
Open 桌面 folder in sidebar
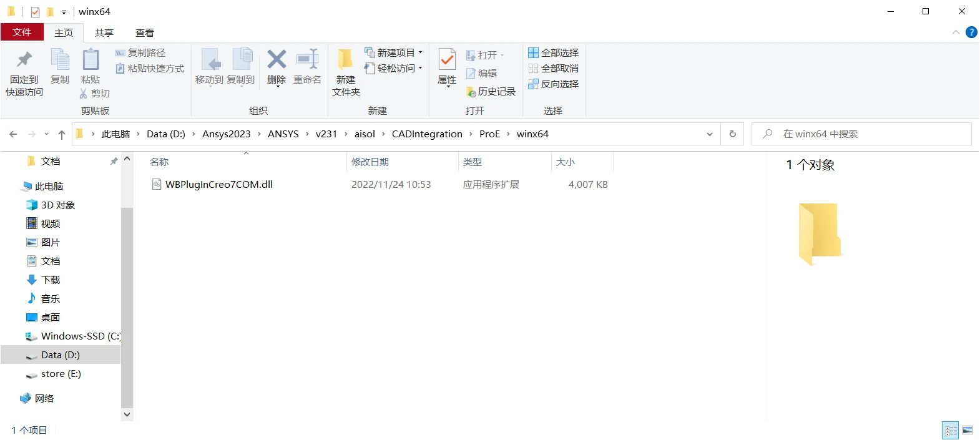[51, 318]
